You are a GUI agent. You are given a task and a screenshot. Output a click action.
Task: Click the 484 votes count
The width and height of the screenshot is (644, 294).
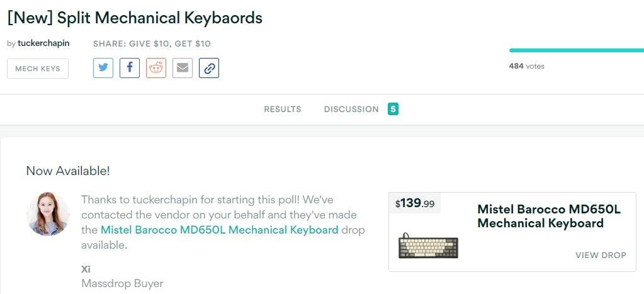tap(526, 66)
